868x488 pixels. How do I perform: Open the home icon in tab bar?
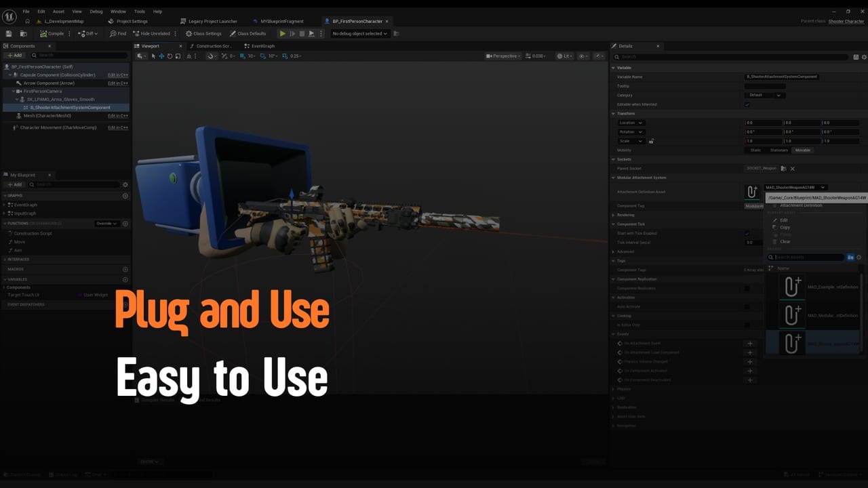pos(27,21)
